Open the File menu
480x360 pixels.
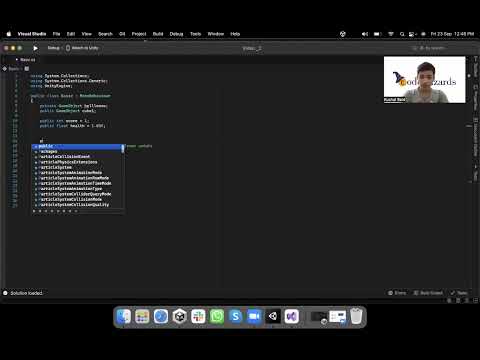point(56,34)
